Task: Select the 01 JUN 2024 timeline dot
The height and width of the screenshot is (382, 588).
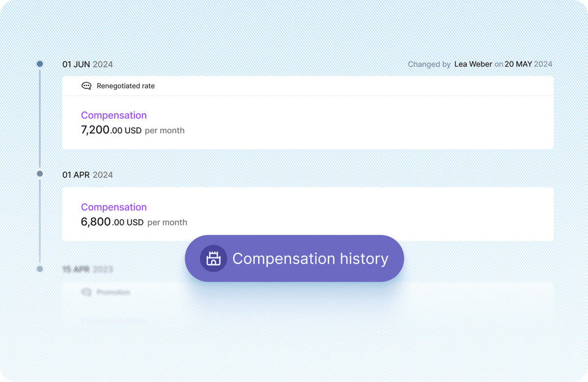Action: click(40, 64)
